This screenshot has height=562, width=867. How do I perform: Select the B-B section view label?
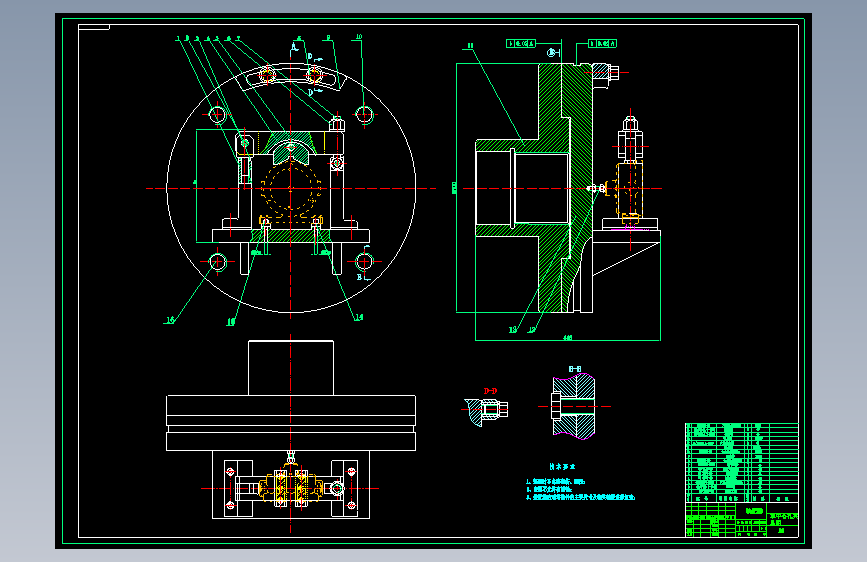(574, 369)
